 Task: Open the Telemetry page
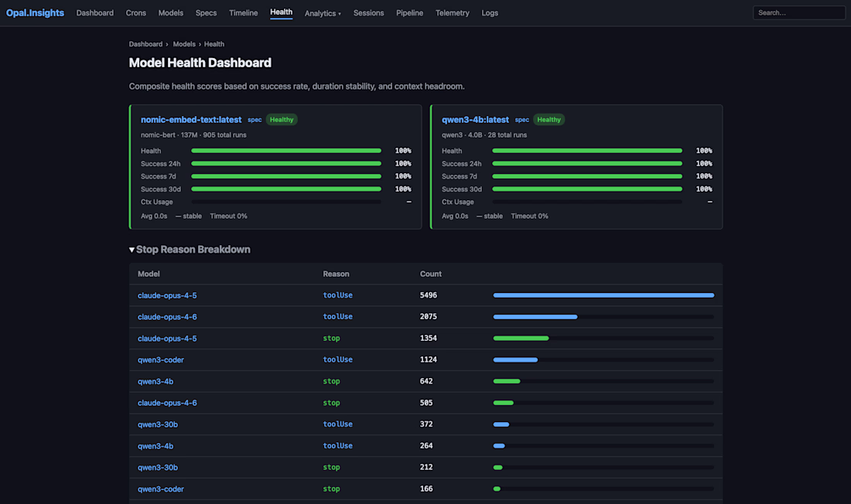click(x=452, y=13)
